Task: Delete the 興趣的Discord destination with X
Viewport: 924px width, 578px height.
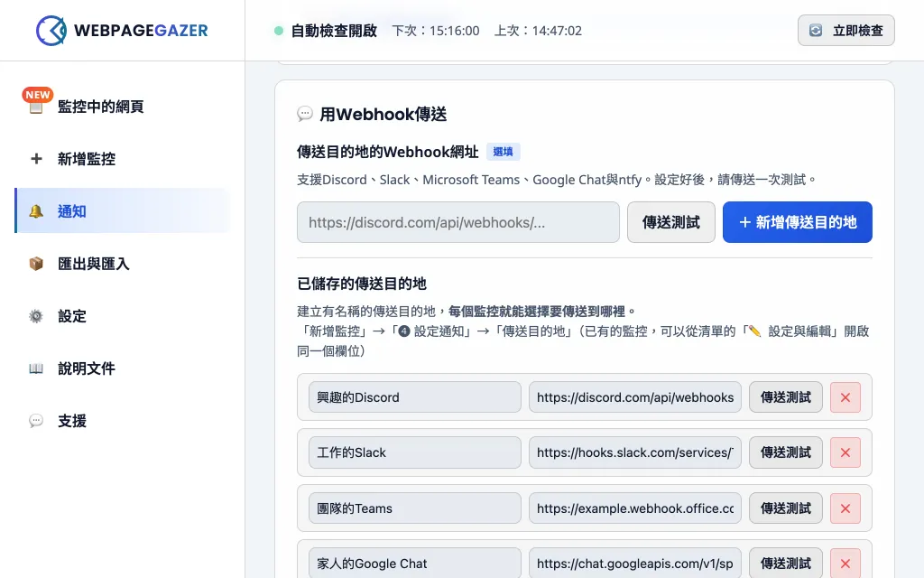Action: [845, 397]
